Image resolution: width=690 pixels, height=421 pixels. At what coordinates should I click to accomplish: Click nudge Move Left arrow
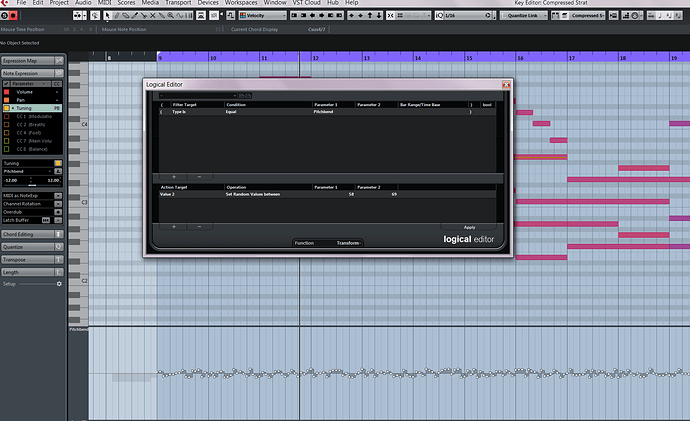(x=312, y=15)
